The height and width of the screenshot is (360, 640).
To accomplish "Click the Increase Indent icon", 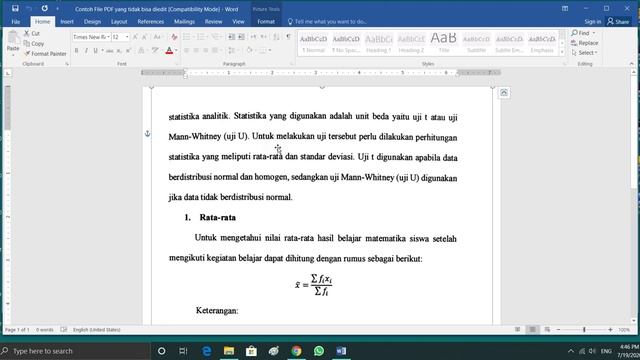I will click(242, 37).
